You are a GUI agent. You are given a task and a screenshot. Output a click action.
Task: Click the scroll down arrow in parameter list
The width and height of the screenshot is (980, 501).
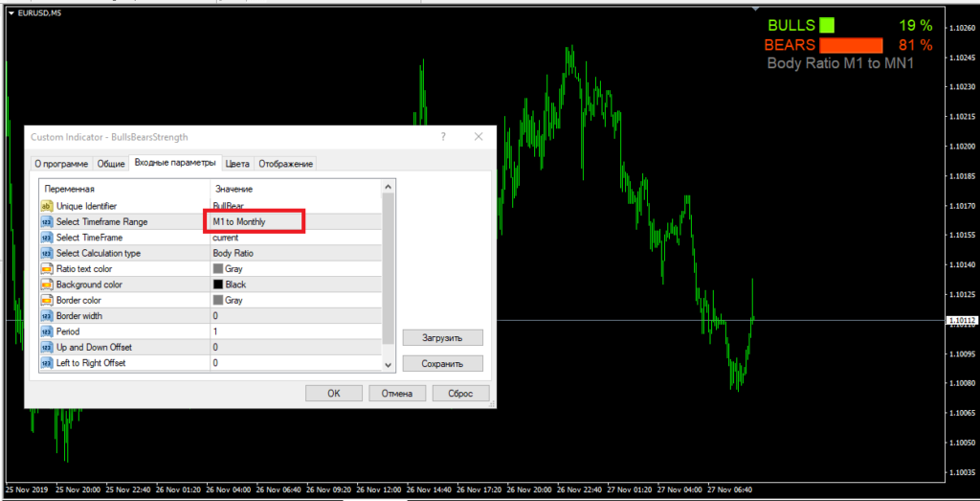point(388,365)
